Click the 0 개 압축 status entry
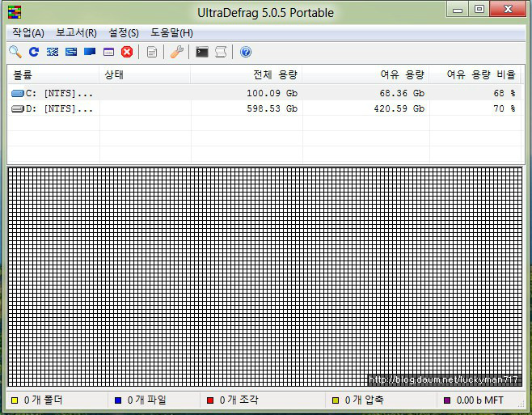 [x=365, y=400]
